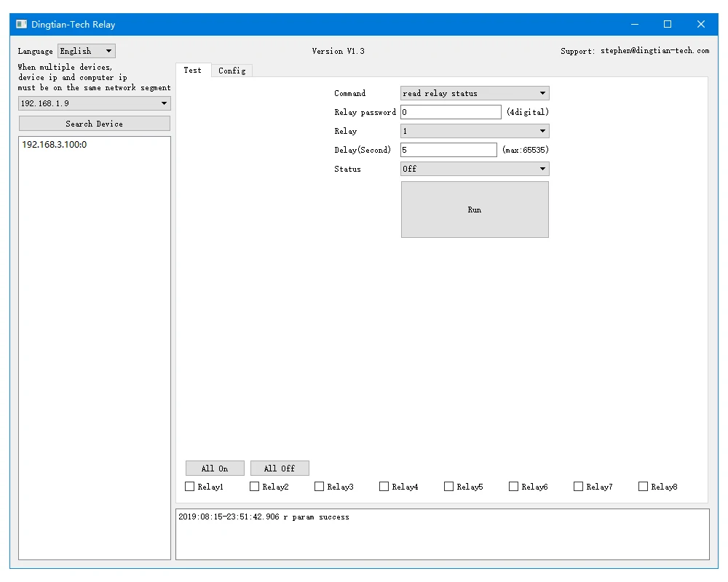Viewport: 728px width, 582px height.
Task: Turn all relays on with All On
Action: tap(215, 469)
